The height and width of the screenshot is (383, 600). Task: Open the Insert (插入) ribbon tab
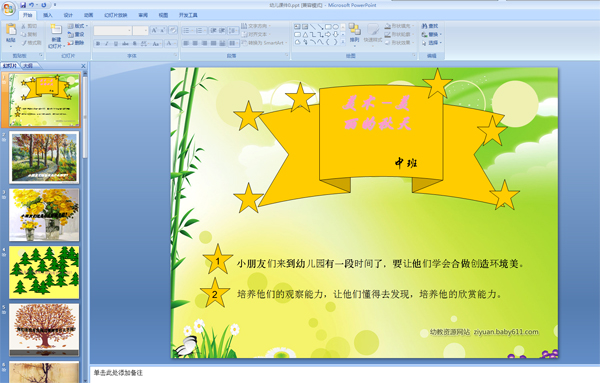(x=47, y=15)
